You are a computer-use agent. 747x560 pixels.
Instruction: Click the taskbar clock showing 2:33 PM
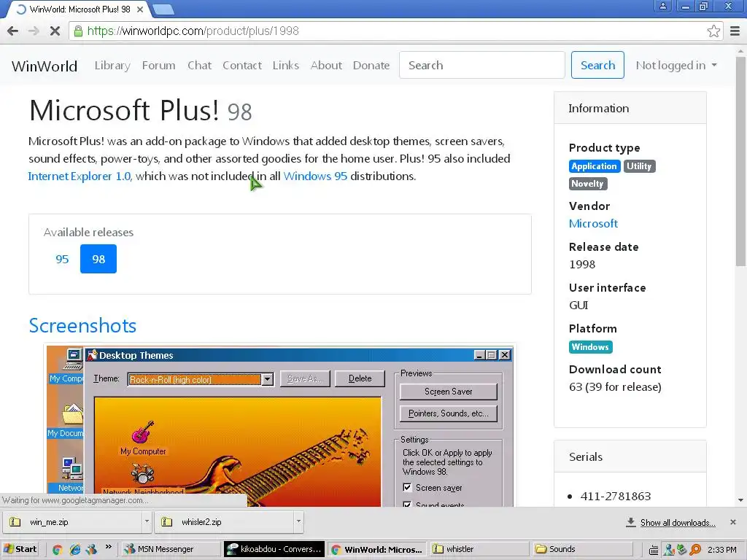(x=721, y=550)
